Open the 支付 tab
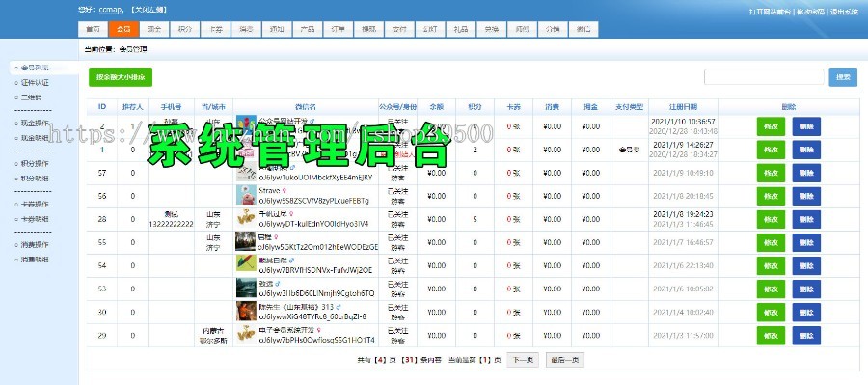Image resolution: width=868 pixels, height=385 pixels. [399, 29]
